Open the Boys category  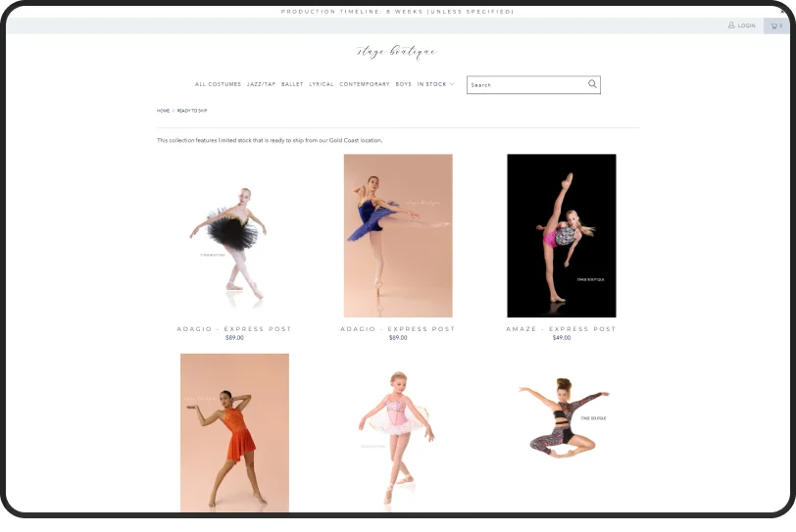click(403, 84)
